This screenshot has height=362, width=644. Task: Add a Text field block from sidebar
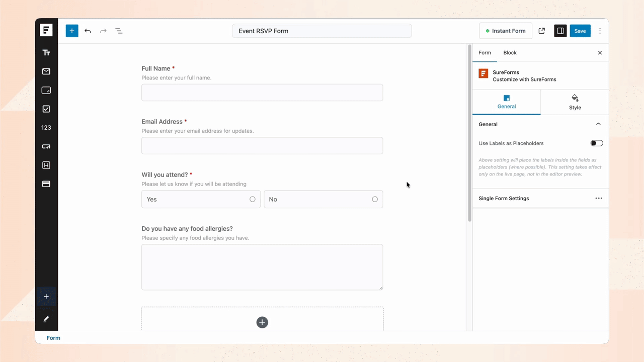coord(46,52)
